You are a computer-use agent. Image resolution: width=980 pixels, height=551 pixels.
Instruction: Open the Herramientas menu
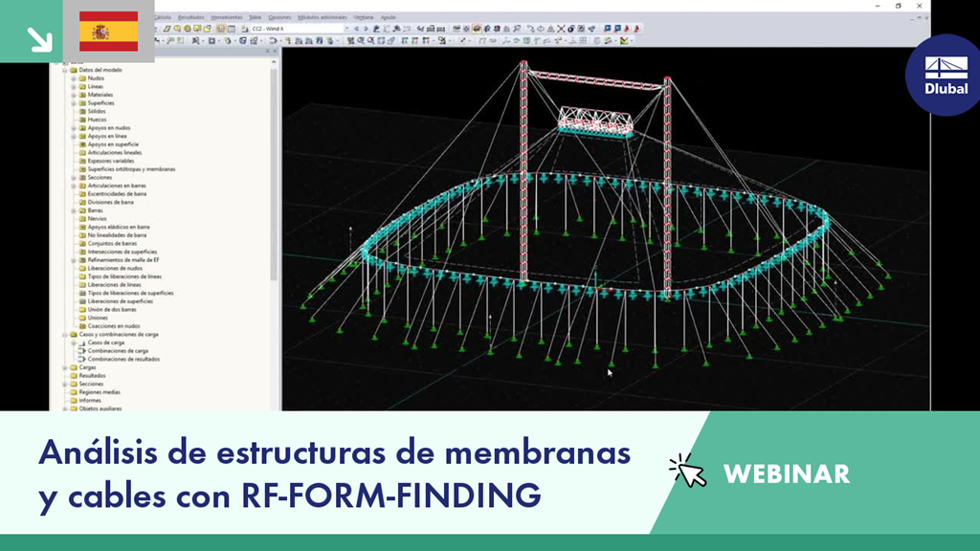tap(227, 17)
